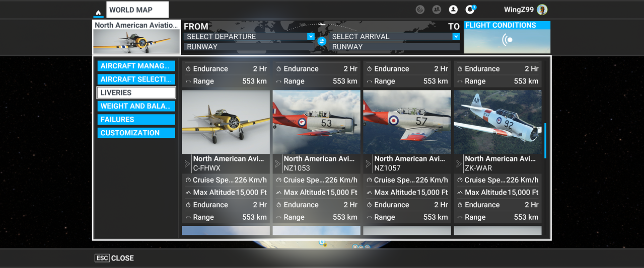Click the NZ1057 registration label
Viewport: 644px width, 268px height.
tap(388, 168)
